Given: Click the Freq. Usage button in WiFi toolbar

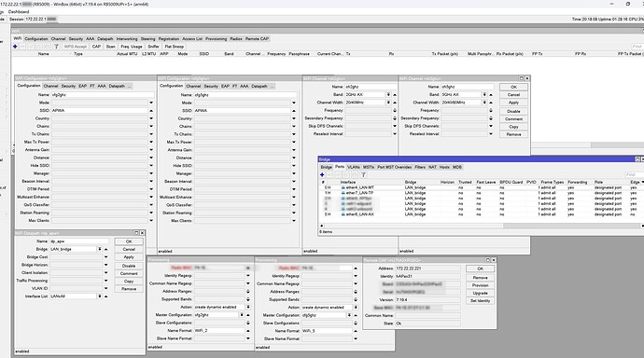Looking at the screenshot, I should click(131, 47).
